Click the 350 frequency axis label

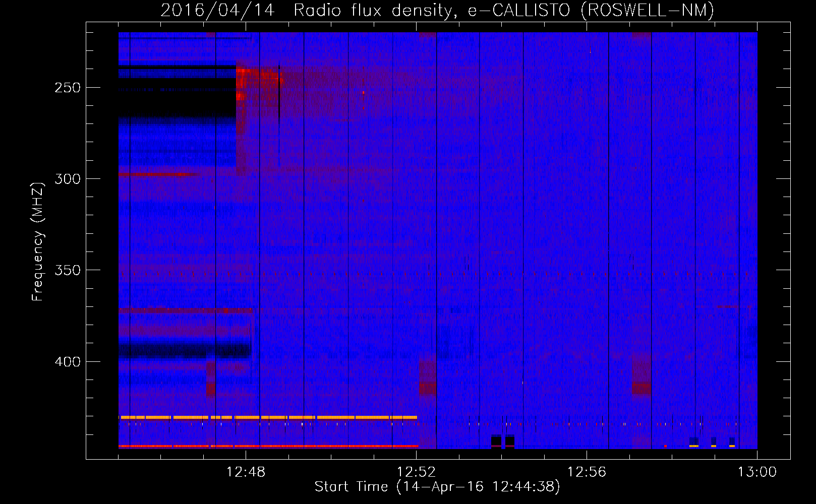click(x=68, y=270)
